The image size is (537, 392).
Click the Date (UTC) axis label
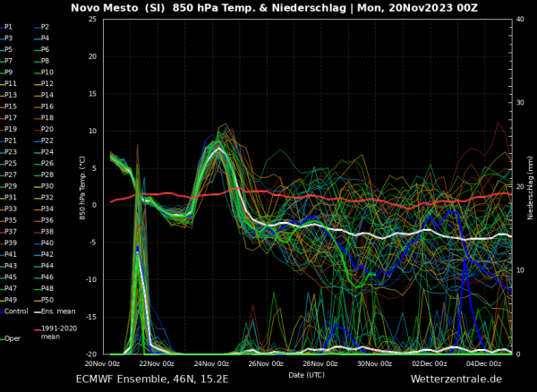pyautogui.click(x=306, y=375)
